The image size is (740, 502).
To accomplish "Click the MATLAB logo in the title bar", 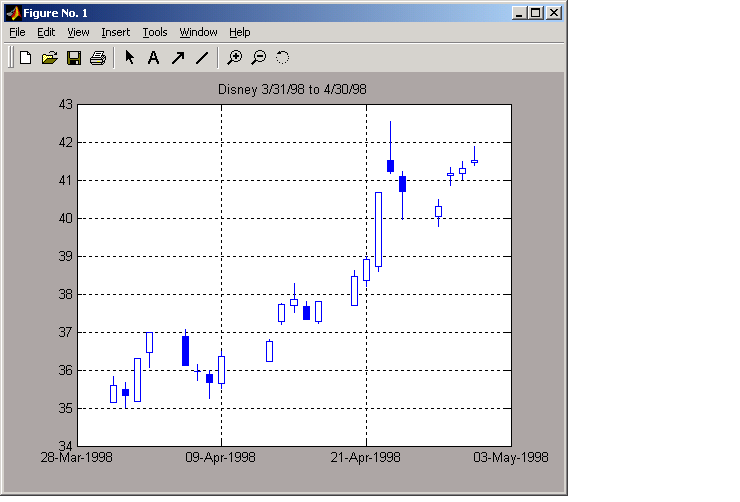I will [13, 13].
